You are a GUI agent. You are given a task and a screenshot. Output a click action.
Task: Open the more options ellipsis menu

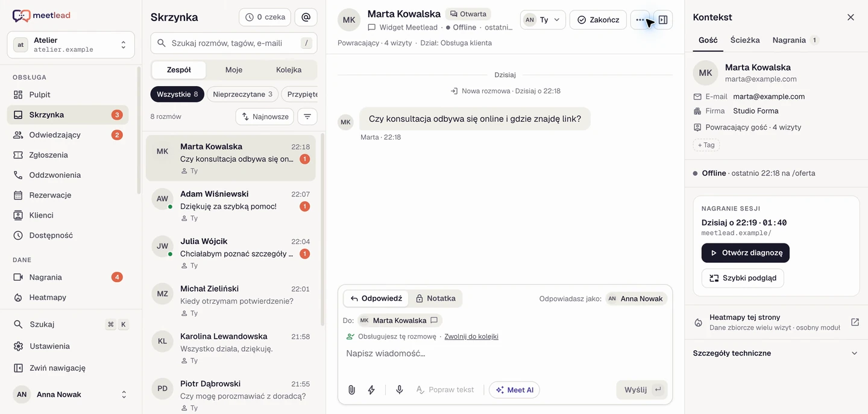pos(640,20)
